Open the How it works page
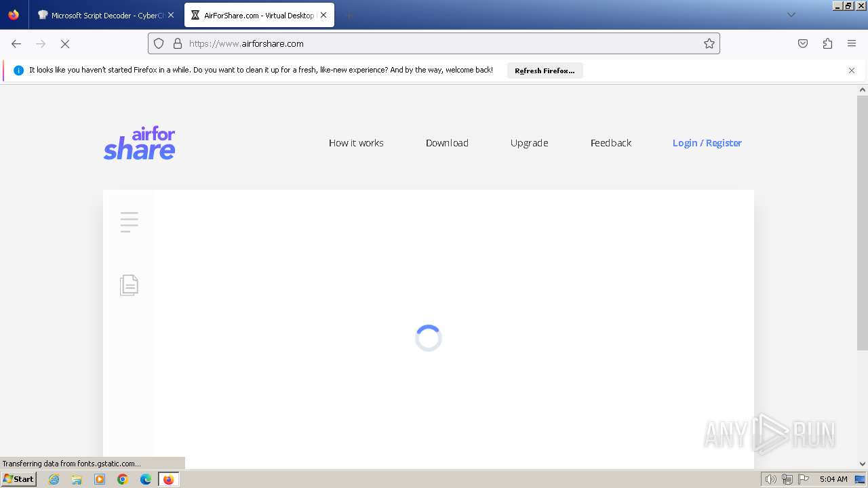Viewport: 868px width, 488px height. 356,143
